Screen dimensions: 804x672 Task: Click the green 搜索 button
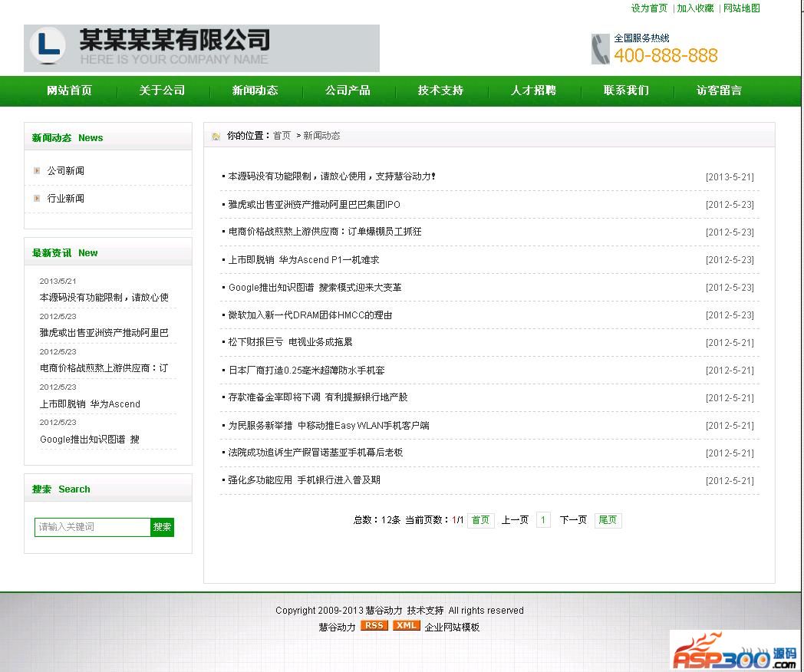click(x=162, y=527)
